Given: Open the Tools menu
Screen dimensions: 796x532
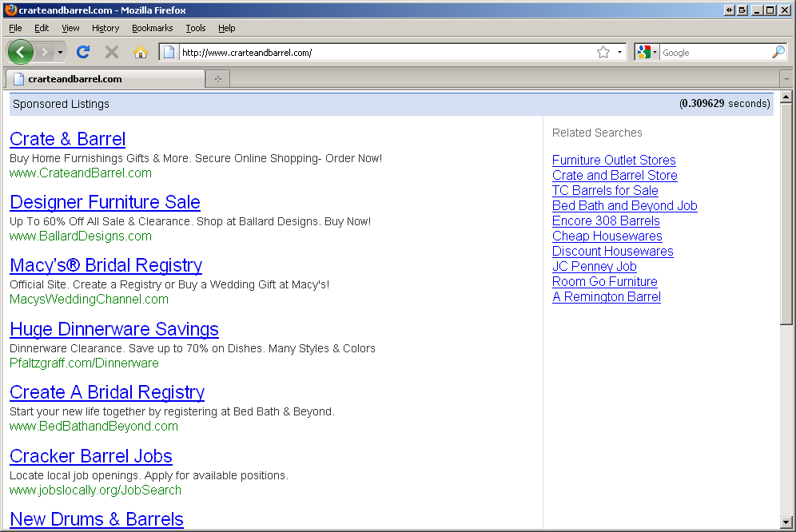Looking at the screenshot, I should 196,28.
